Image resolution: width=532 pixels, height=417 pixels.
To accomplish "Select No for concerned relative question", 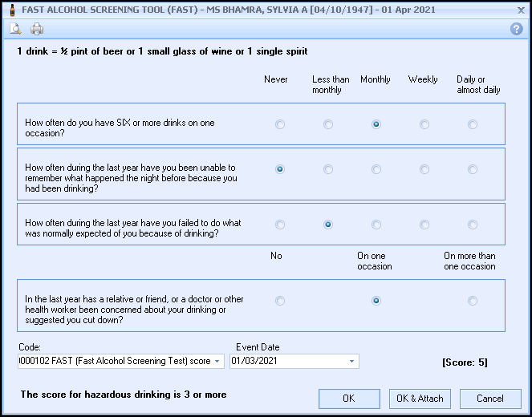I will tap(280, 301).
